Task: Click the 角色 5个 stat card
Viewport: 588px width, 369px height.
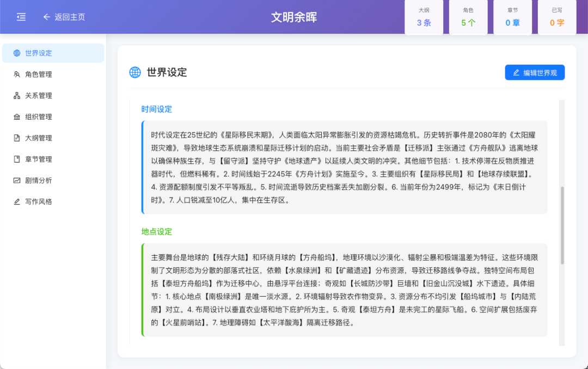Action: click(468, 17)
